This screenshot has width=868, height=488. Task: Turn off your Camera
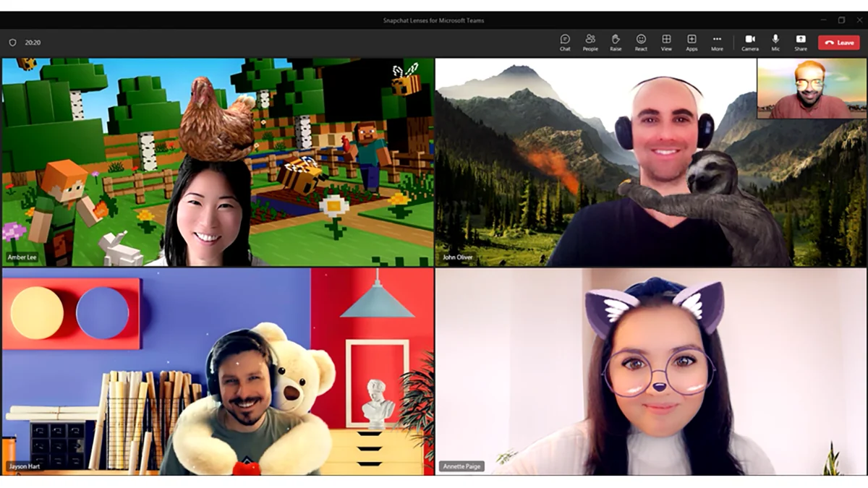coord(750,42)
